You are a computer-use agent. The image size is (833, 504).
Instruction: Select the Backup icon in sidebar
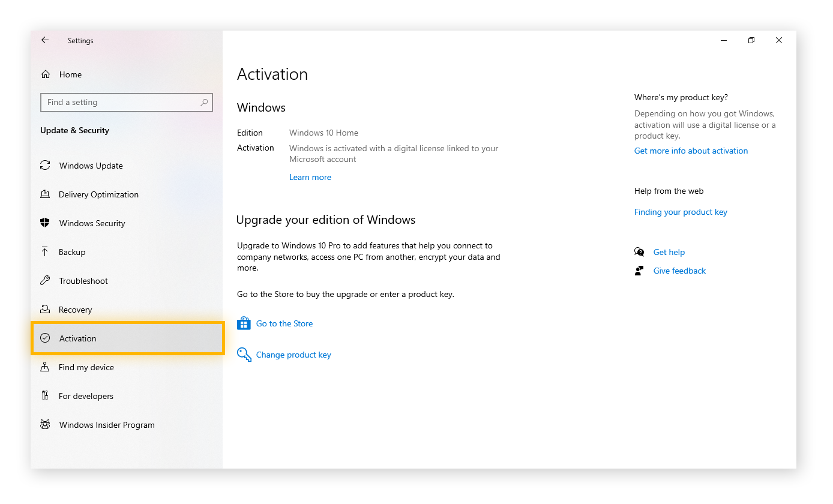tap(46, 252)
